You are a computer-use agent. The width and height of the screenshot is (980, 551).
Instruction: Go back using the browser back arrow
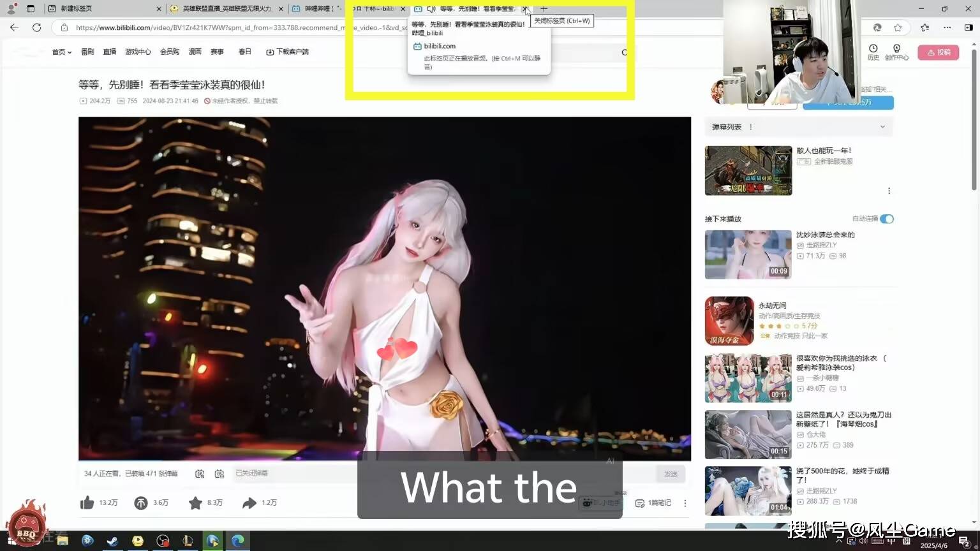tap(14, 27)
